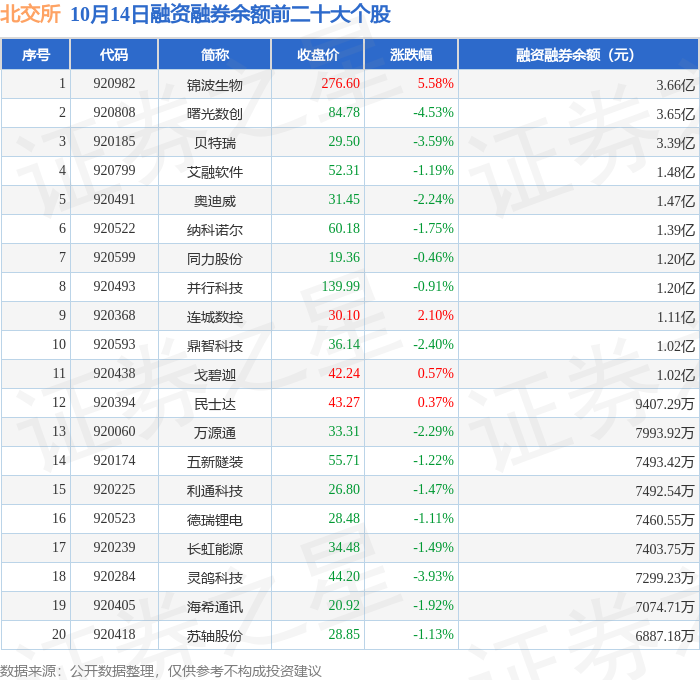This screenshot has width=700, height=680.
Task: Click closing price 31.45
Action: click(x=344, y=200)
